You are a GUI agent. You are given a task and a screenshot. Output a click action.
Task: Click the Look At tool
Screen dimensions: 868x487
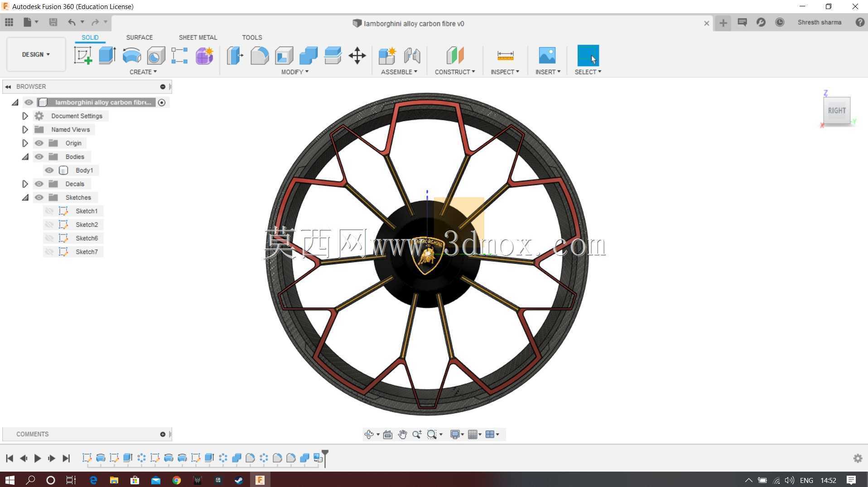pyautogui.click(x=388, y=434)
